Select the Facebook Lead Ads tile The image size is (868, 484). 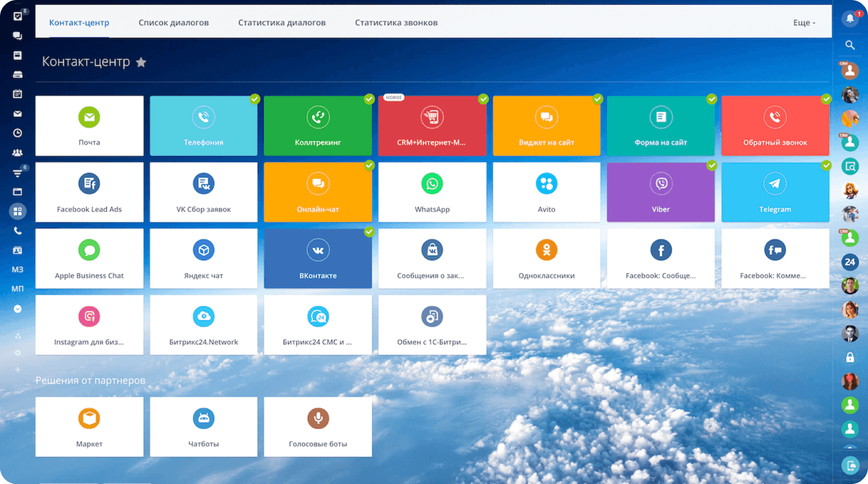(x=89, y=192)
